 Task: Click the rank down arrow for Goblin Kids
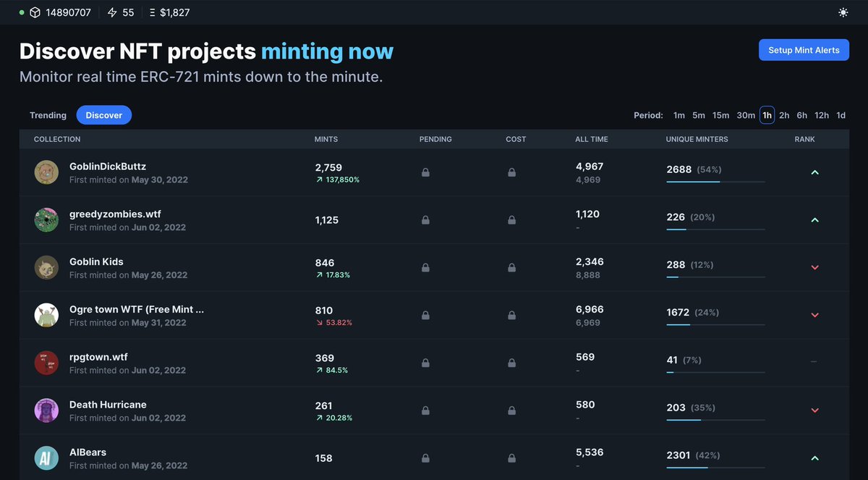[814, 268]
